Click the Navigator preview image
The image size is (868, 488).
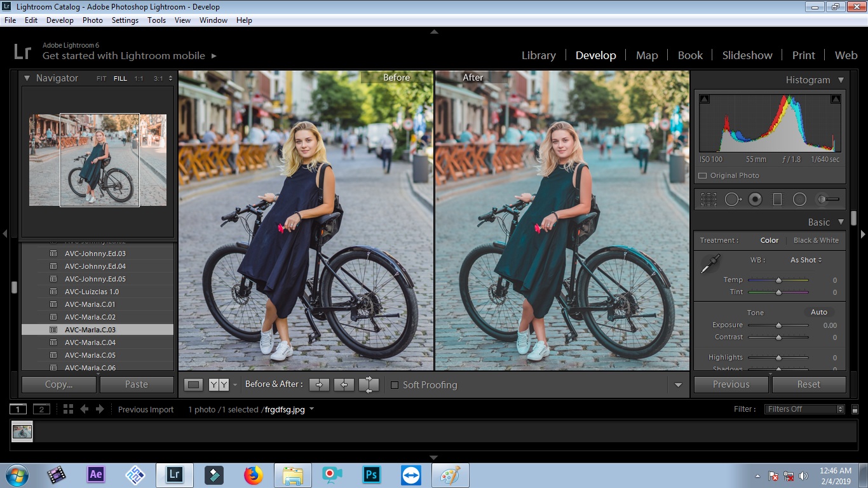pos(98,160)
